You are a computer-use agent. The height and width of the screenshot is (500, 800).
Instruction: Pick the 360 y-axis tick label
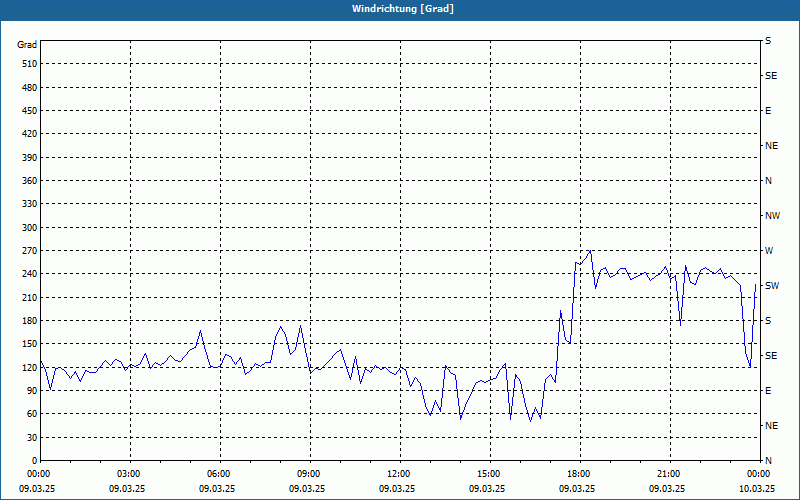[x=30, y=181]
